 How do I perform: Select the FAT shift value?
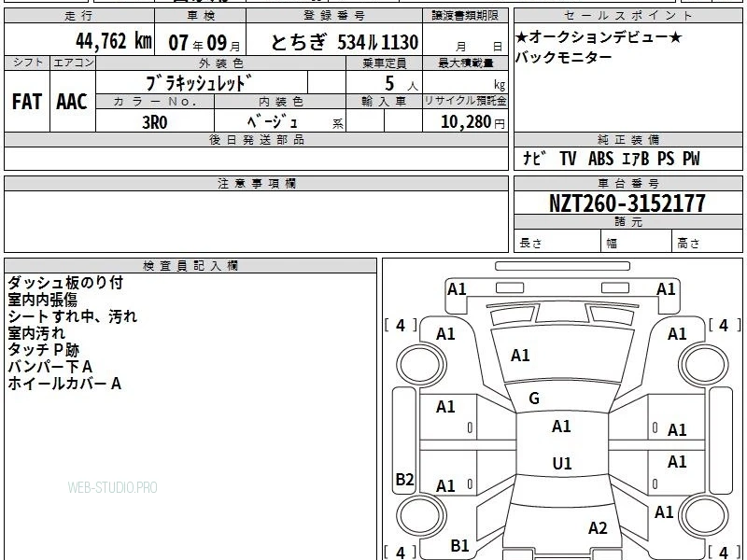(x=27, y=102)
